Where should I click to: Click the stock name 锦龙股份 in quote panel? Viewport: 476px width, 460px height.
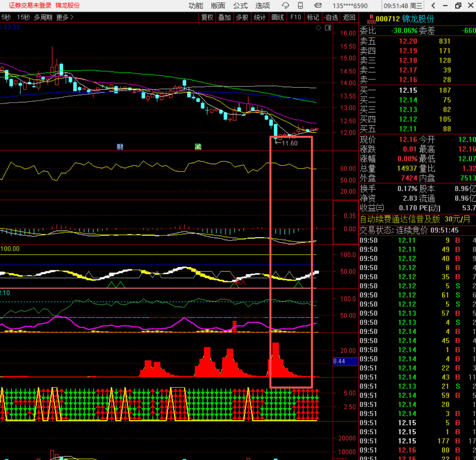(418, 19)
